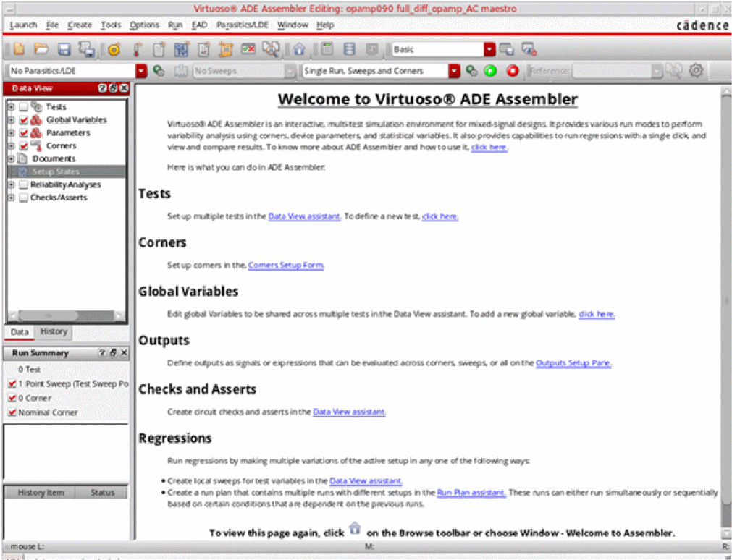
Task: Click the green Run Simulation button
Action: [x=490, y=71]
